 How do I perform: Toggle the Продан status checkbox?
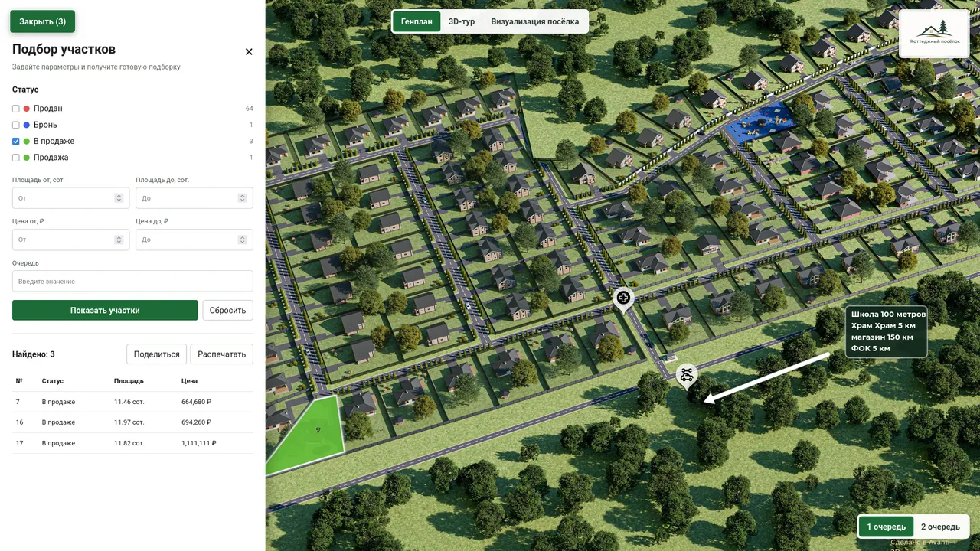click(x=16, y=109)
